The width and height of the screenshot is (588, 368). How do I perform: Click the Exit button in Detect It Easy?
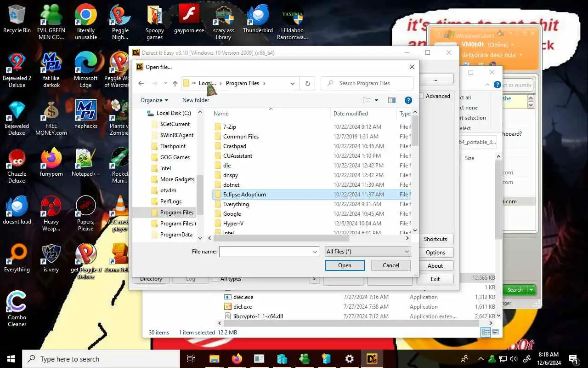tap(435, 279)
